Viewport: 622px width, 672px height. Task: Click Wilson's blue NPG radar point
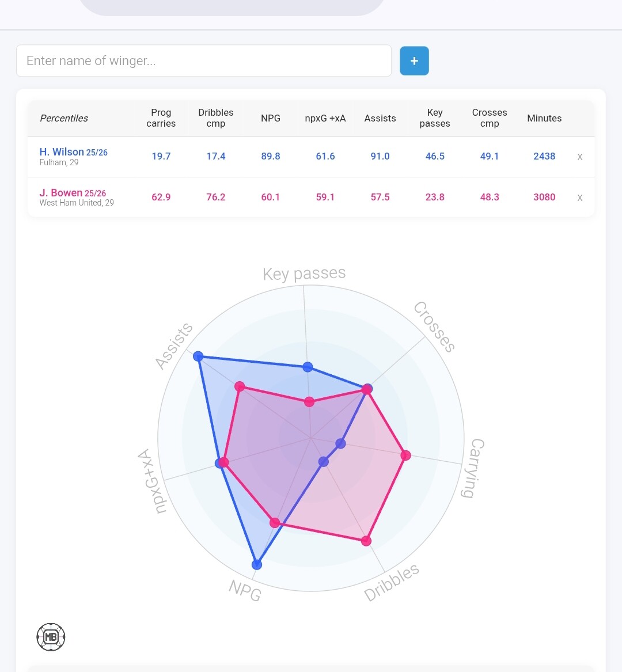pos(257,565)
